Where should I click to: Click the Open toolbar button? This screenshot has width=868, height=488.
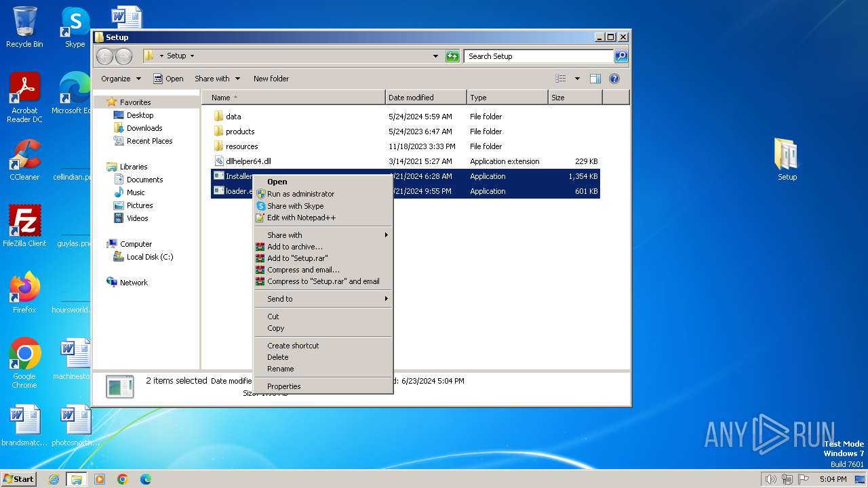pos(168,79)
